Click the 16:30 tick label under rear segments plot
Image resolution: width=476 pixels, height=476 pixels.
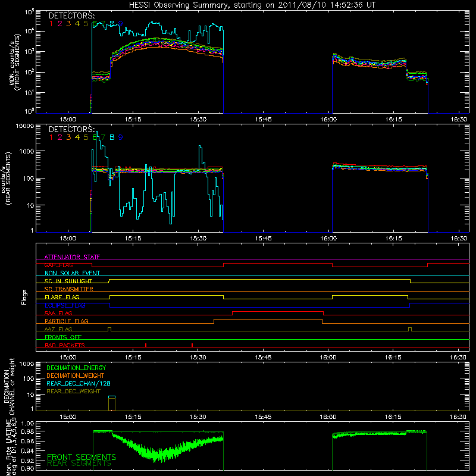pos(459,239)
